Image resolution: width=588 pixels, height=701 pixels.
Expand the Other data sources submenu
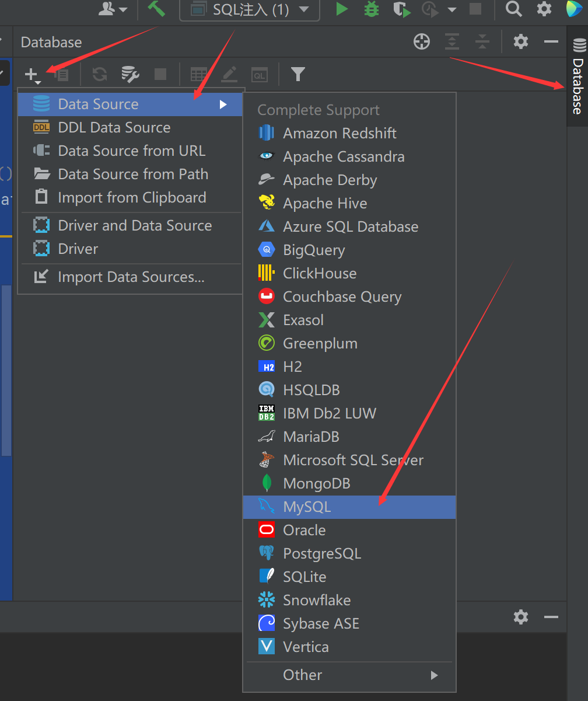pos(349,675)
